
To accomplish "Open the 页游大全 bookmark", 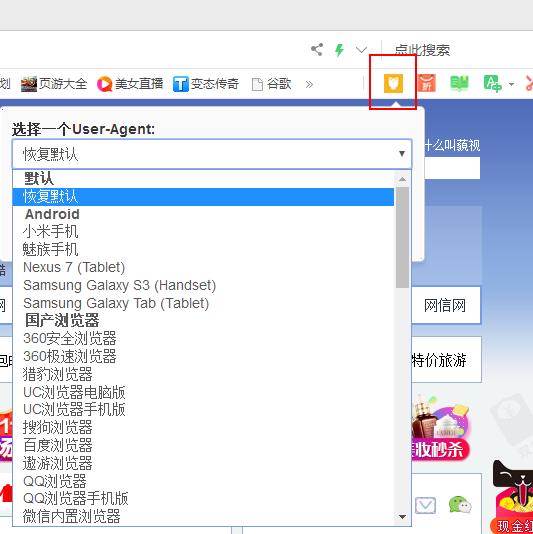I will tap(54, 84).
